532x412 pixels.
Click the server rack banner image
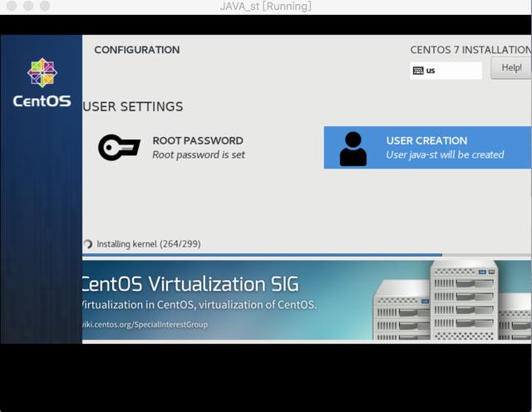click(x=452, y=300)
